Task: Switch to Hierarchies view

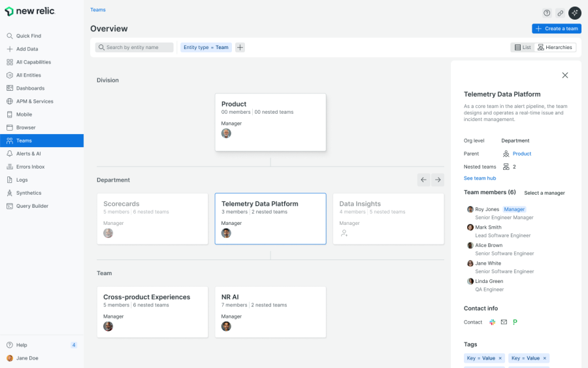Action: click(555, 47)
